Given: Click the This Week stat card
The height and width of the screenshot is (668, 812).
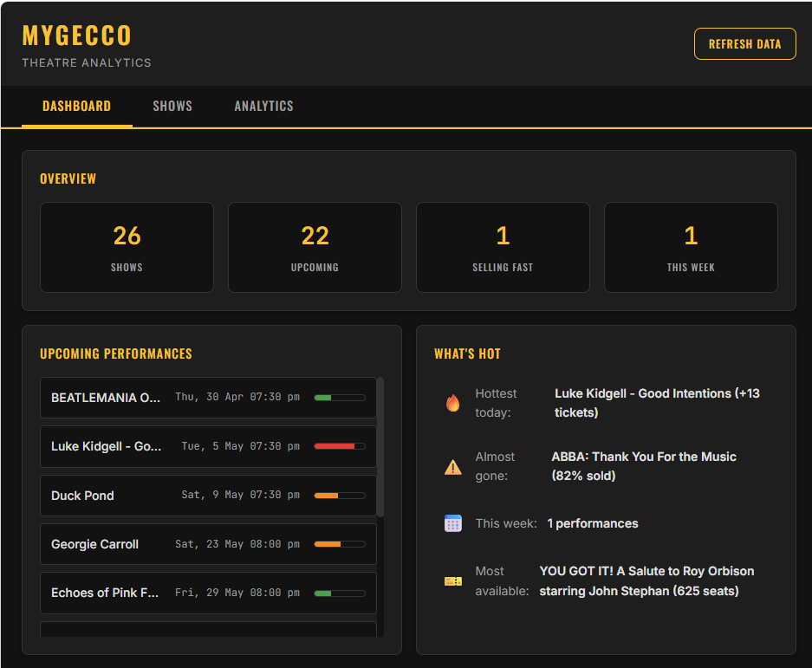Looking at the screenshot, I should tap(691, 247).
